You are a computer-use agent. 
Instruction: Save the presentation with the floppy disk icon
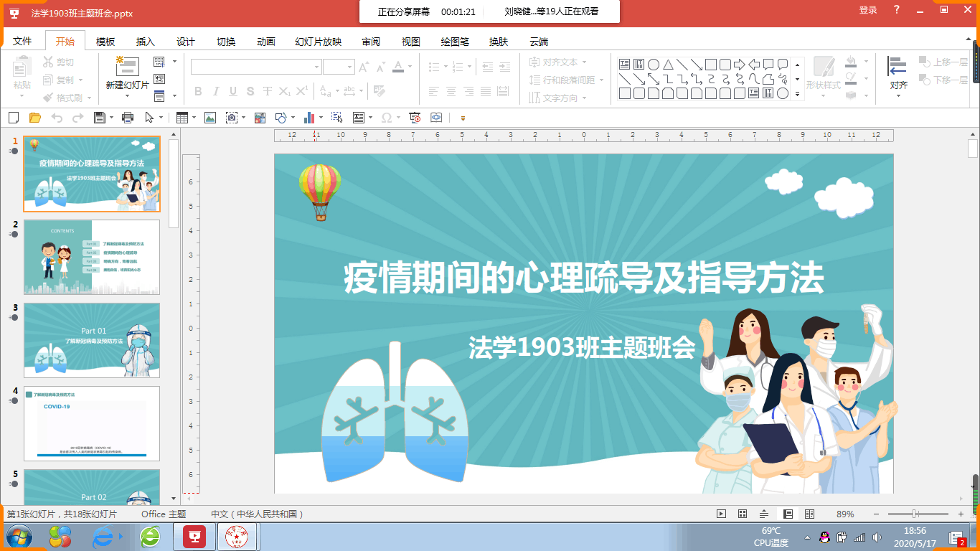click(100, 117)
